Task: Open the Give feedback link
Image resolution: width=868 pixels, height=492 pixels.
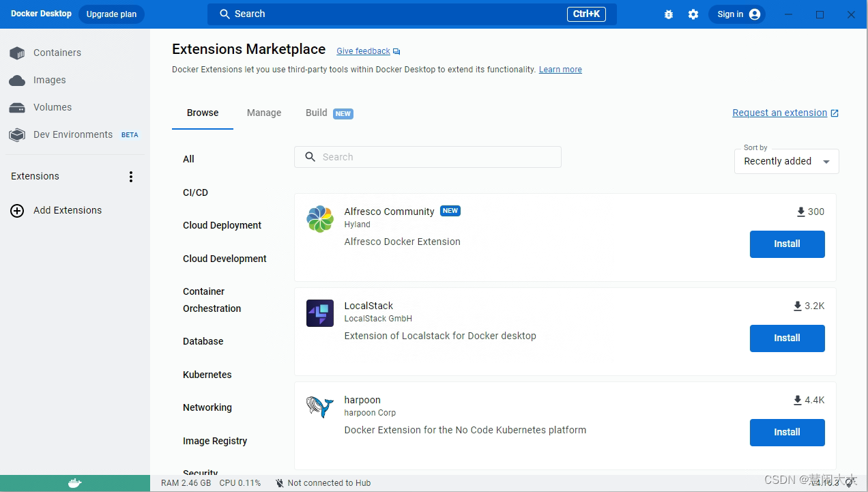Action: point(363,52)
